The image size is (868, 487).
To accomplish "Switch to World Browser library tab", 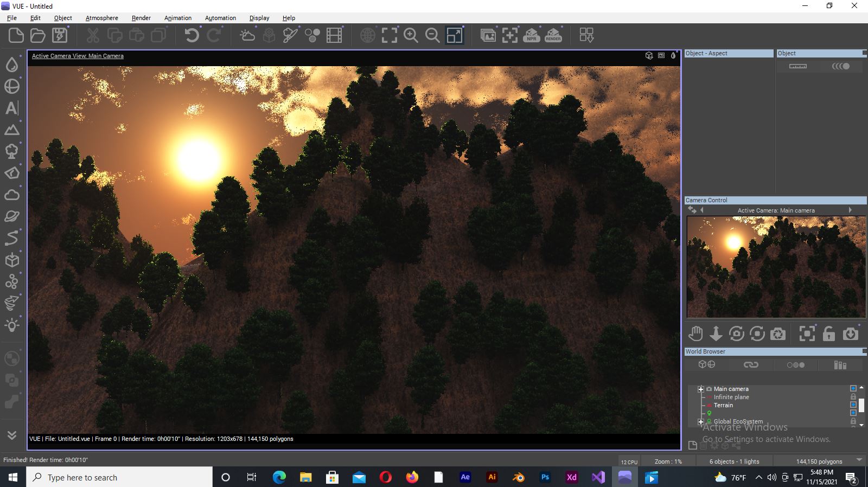I will tap(840, 364).
